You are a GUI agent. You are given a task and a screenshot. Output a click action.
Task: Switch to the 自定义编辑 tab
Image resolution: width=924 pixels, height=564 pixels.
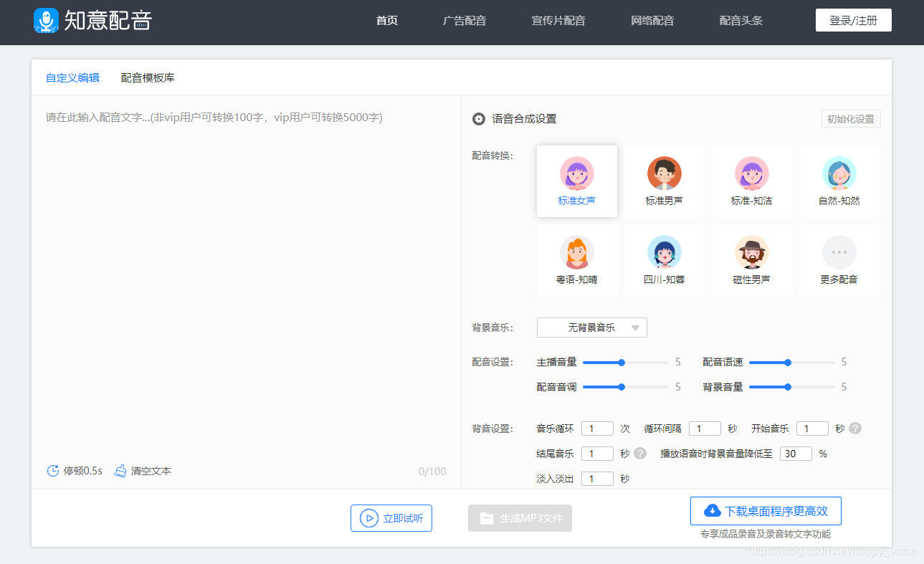click(72, 77)
